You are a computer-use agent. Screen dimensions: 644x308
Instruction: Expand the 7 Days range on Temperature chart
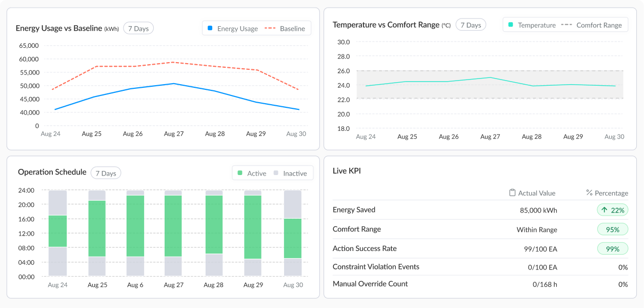click(471, 25)
